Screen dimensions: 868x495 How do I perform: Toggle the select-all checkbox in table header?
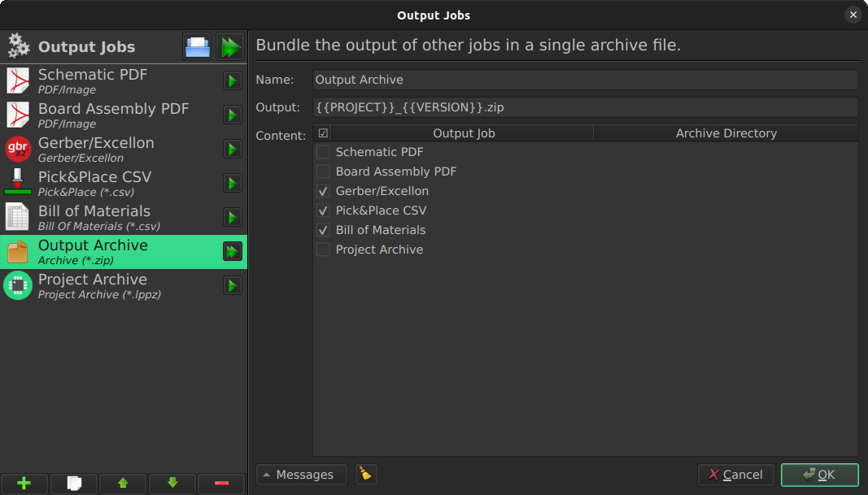[x=323, y=133]
